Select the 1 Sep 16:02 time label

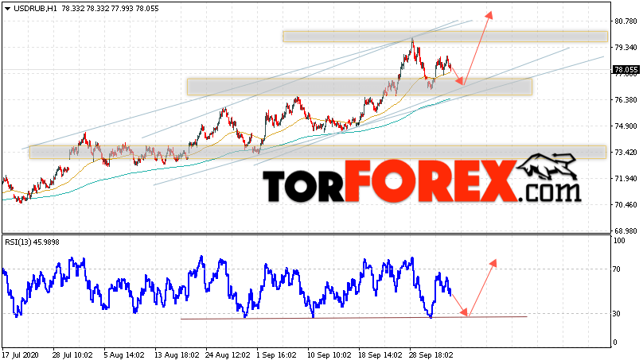point(276,355)
